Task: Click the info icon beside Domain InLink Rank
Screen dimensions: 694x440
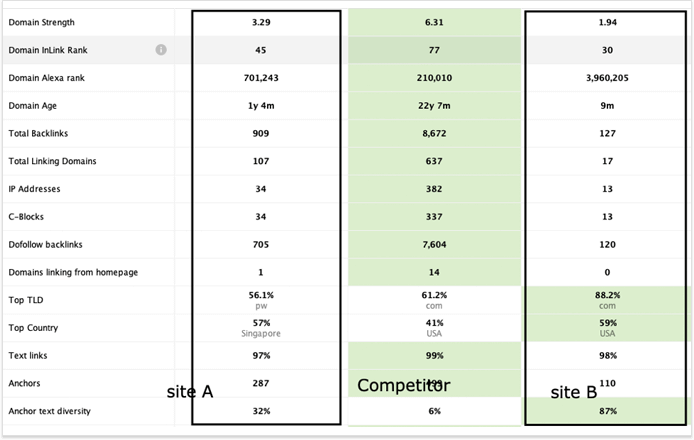Action: coord(161,50)
